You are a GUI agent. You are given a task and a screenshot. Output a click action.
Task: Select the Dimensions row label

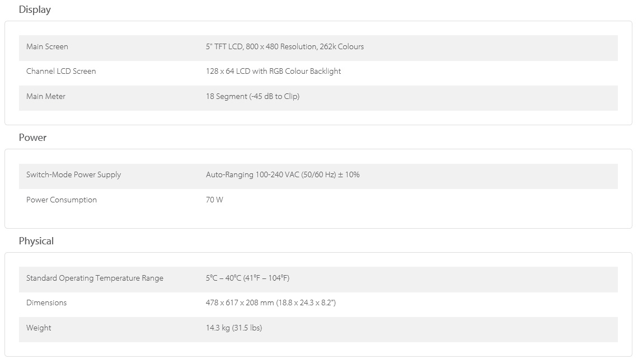point(46,303)
